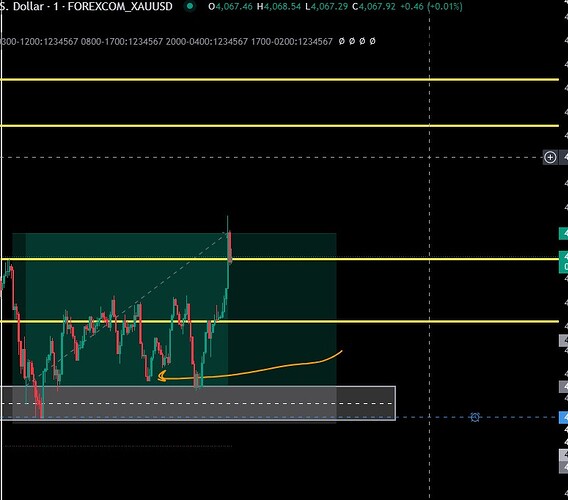This screenshot has width=568, height=500.
Task: Click the blue dashed alert line
Action: (476, 417)
